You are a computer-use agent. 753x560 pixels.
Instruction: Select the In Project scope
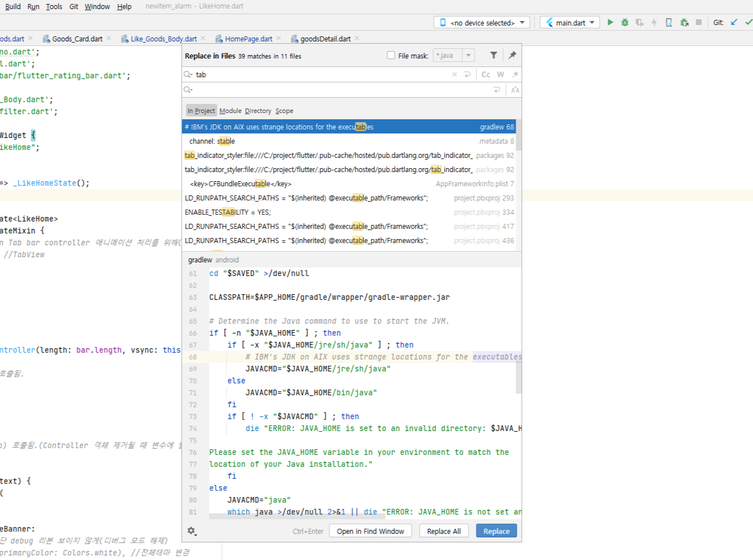[201, 111]
